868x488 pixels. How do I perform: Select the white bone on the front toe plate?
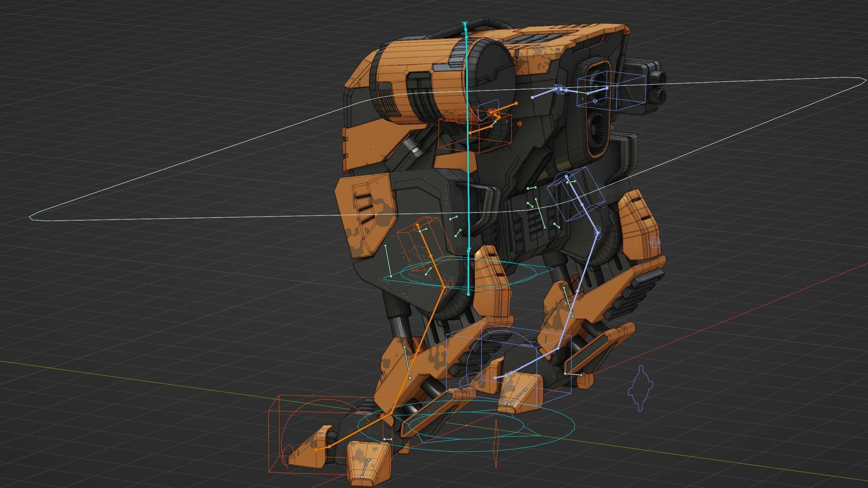tap(365, 468)
